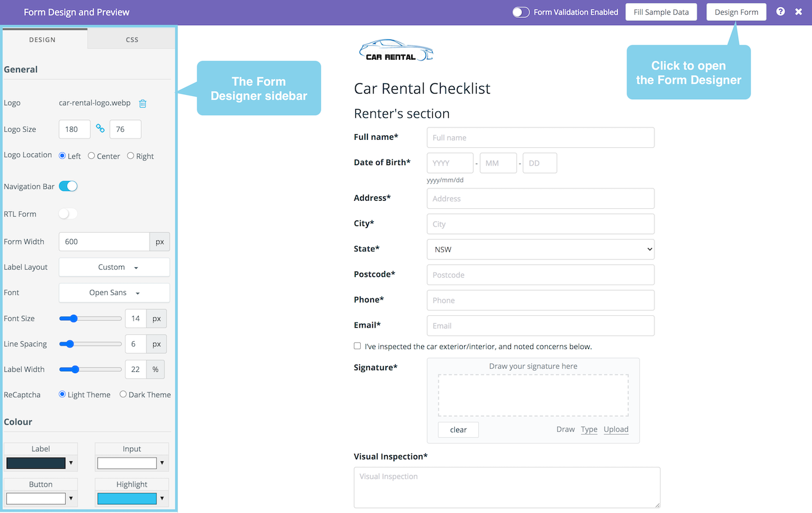Open help via the question mark icon
The image size is (812, 513).
point(780,12)
